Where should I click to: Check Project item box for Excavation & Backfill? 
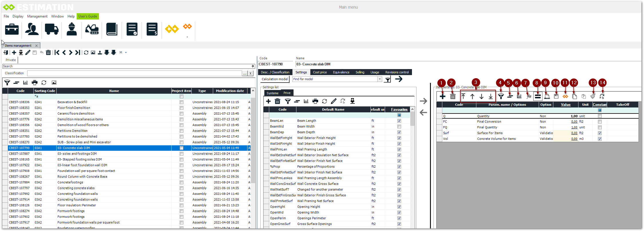[181, 102]
